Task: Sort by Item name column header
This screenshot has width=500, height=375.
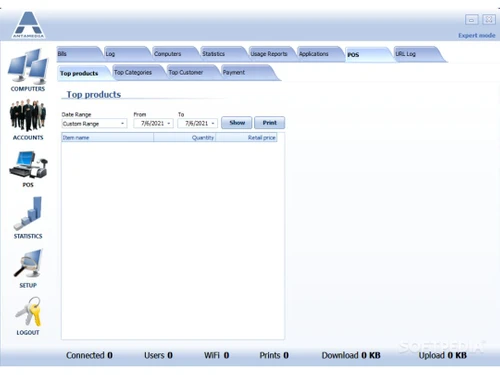Action: pos(107,137)
